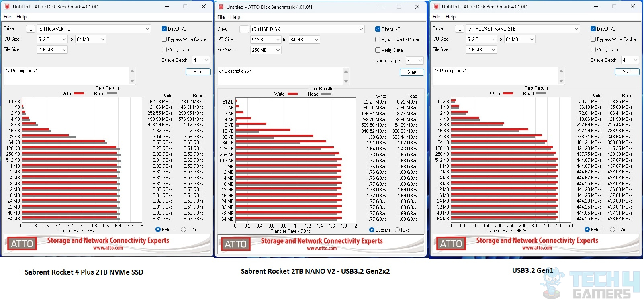The image size is (644, 303).
Task: Open 256 MB file size dropdown in ROCKET NANO window
Action: (x=481, y=50)
